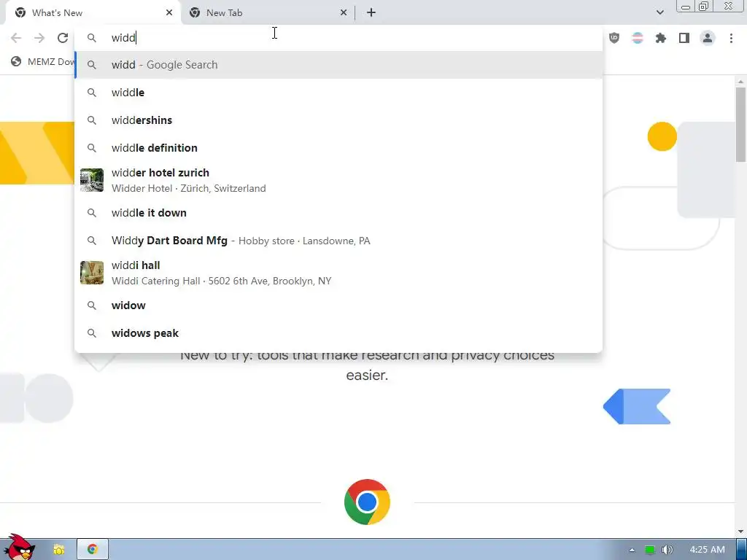Open the Angry Birds start button
747x560 pixels.
(x=20, y=548)
